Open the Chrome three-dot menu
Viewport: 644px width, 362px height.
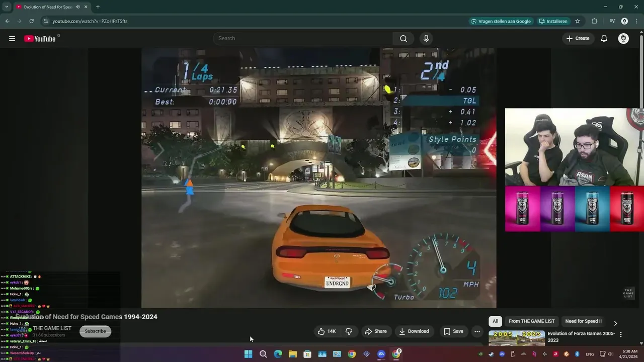[636, 21]
